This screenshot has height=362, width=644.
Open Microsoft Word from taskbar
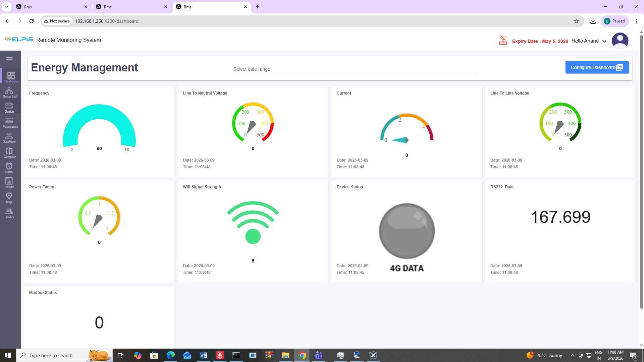[203, 355]
